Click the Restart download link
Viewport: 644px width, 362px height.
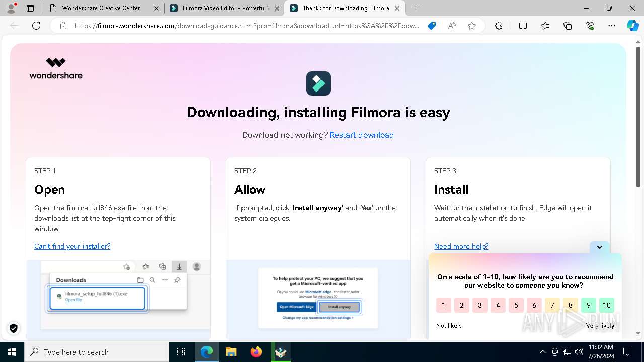coord(362,135)
